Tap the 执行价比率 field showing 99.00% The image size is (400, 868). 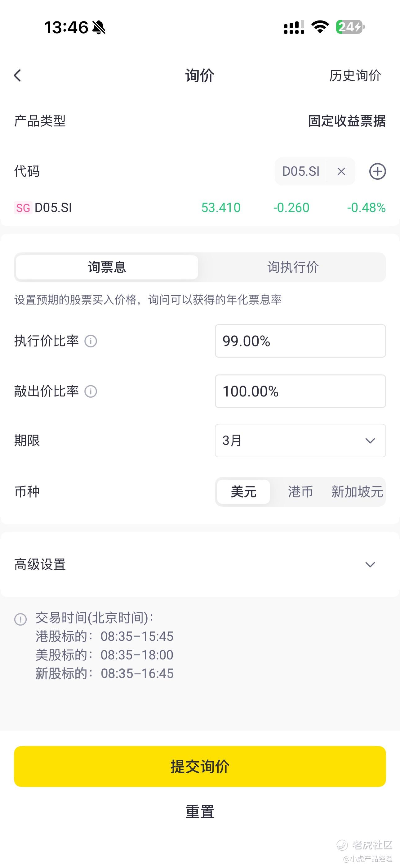pyautogui.click(x=300, y=341)
